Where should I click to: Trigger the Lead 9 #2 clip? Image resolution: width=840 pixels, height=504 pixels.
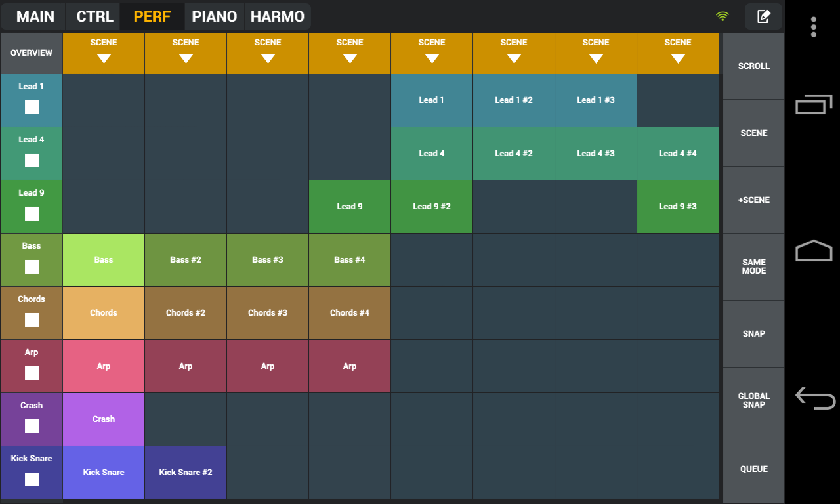[432, 207]
